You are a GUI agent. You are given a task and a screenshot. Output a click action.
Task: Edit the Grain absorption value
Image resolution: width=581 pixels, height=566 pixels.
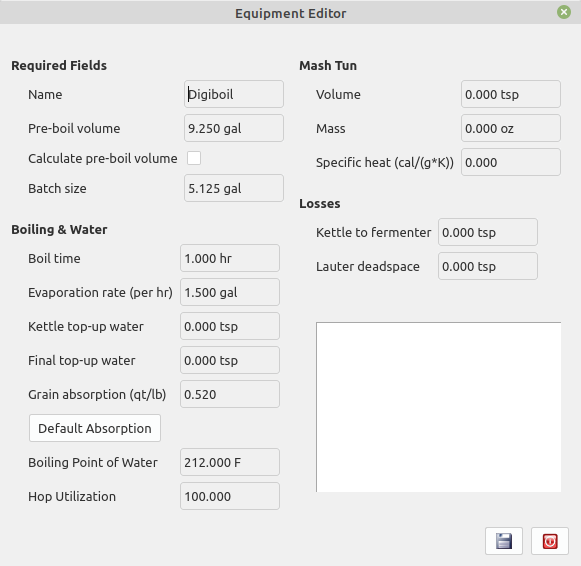click(230, 394)
